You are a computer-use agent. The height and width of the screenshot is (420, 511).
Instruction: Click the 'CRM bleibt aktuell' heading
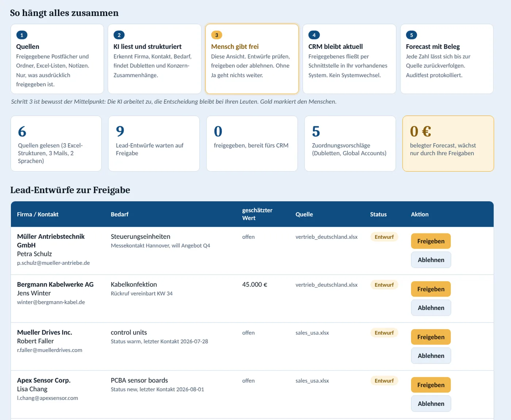(x=335, y=47)
